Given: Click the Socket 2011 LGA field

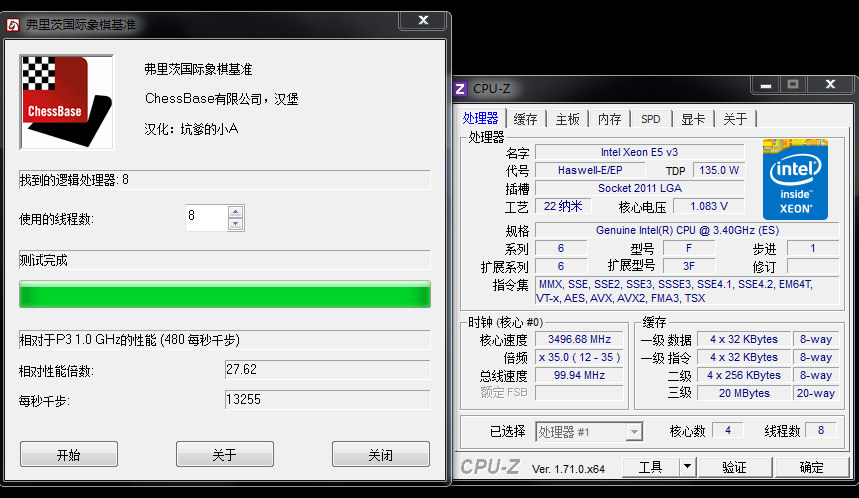Looking at the screenshot, I should [639, 188].
